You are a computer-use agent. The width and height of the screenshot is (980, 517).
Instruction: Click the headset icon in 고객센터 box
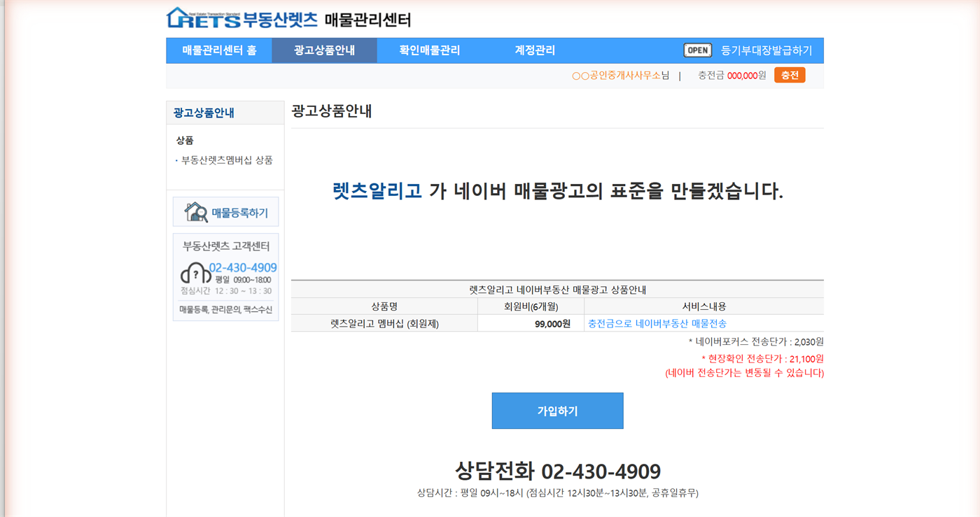click(x=195, y=272)
